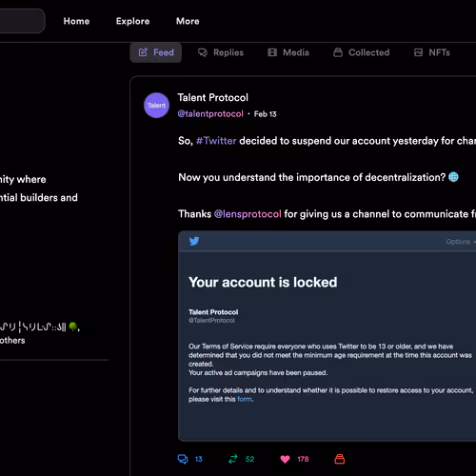Open the More menu

click(x=188, y=21)
